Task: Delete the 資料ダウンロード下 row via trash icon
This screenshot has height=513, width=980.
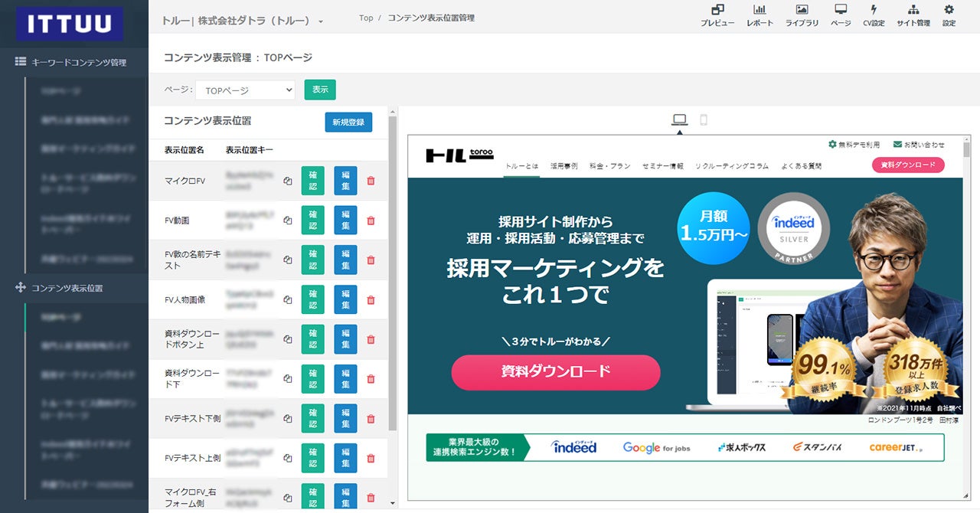Action: click(371, 379)
